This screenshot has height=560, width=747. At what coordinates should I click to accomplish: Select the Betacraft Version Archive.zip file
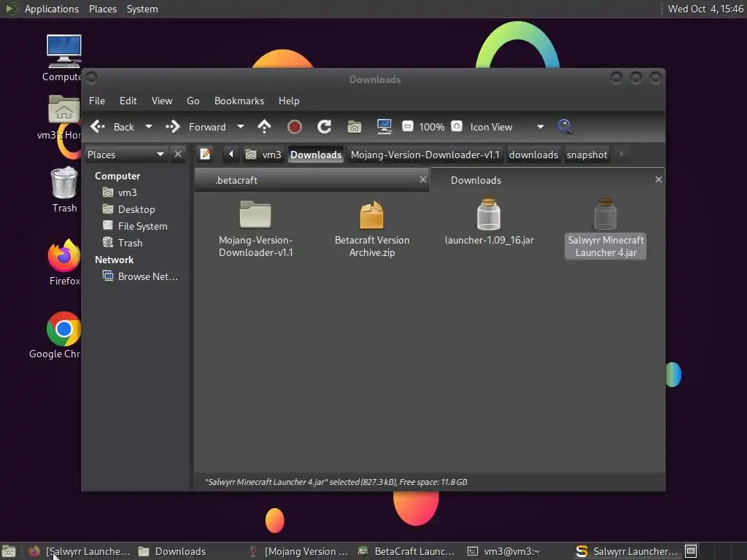pyautogui.click(x=371, y=229)
